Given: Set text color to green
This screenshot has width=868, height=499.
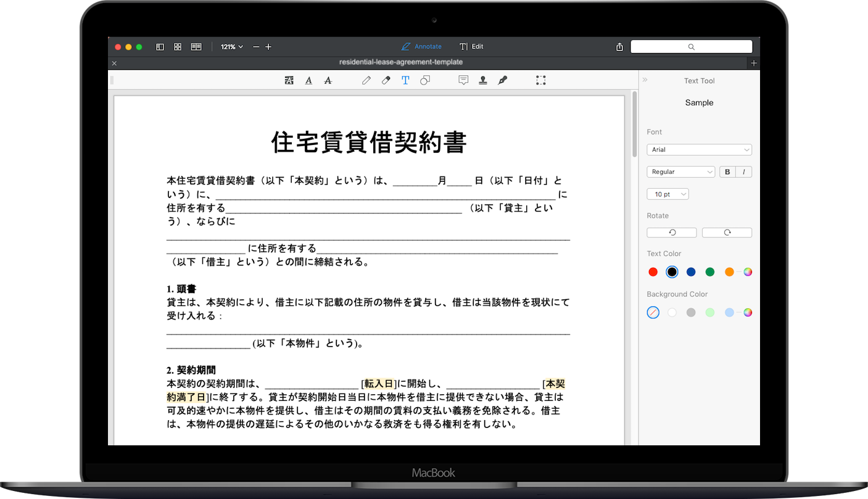Looking at the screenshot, I should (710, 272).
